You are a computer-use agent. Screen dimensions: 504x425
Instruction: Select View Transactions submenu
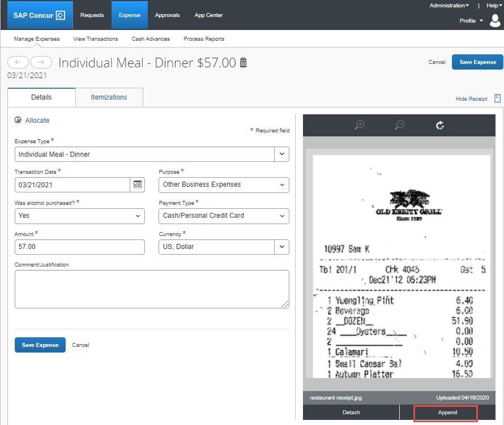96,39
